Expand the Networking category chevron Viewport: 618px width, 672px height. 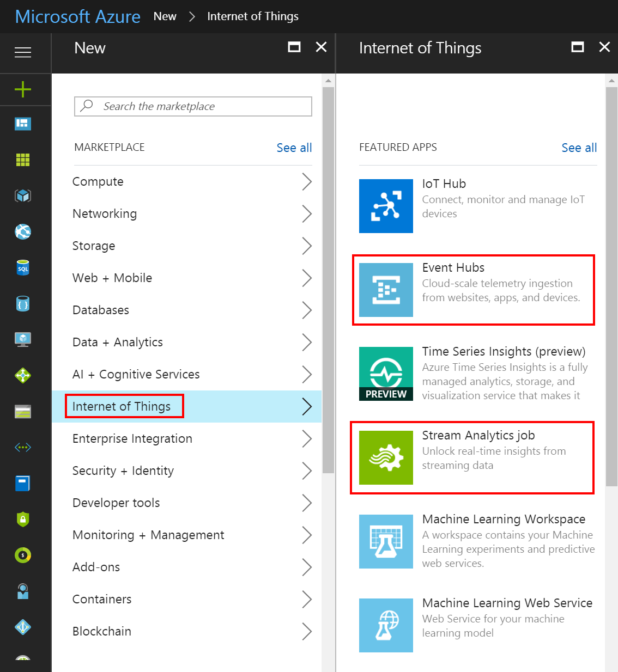point(307,213)
